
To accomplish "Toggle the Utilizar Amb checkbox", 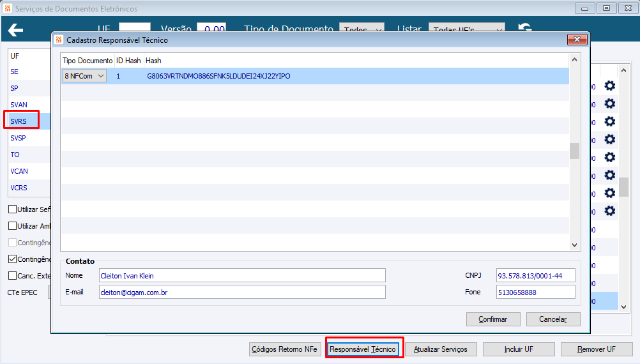I will point(13,225).
